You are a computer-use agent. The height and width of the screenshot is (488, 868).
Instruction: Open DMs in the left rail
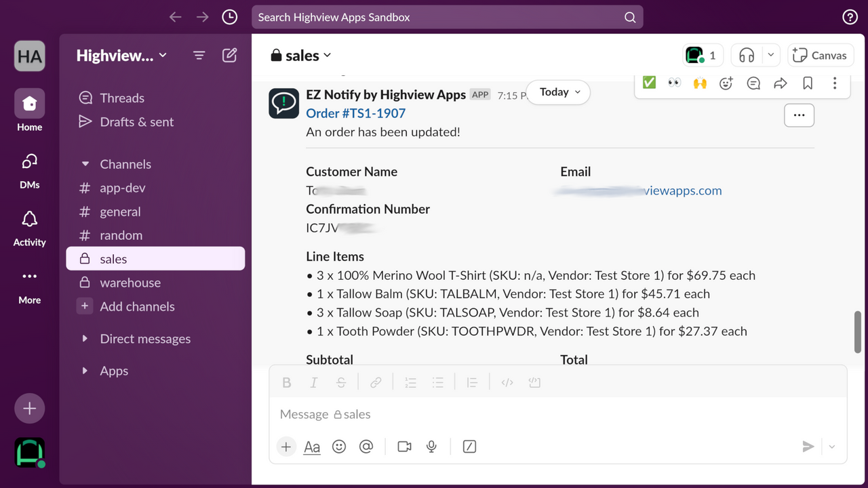click(x=30, y=169)
